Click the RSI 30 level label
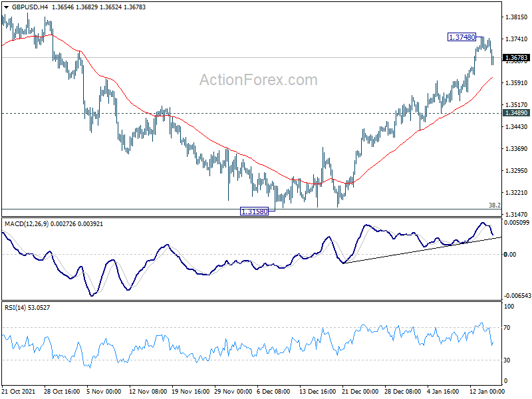The width and height of the screenshot is (532, 399). pyautogui.click(x=507, y=360)
